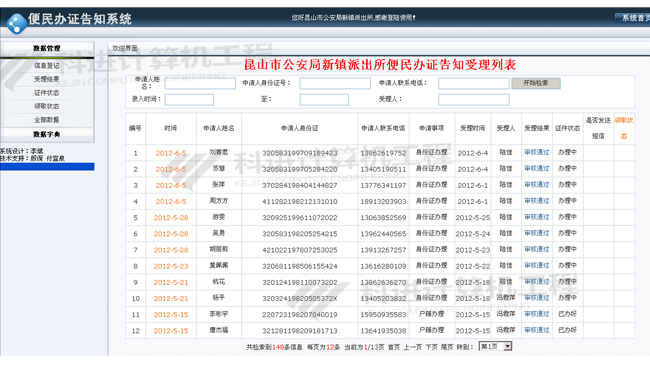Click the 申请人身份证 column header

[299, 128]
